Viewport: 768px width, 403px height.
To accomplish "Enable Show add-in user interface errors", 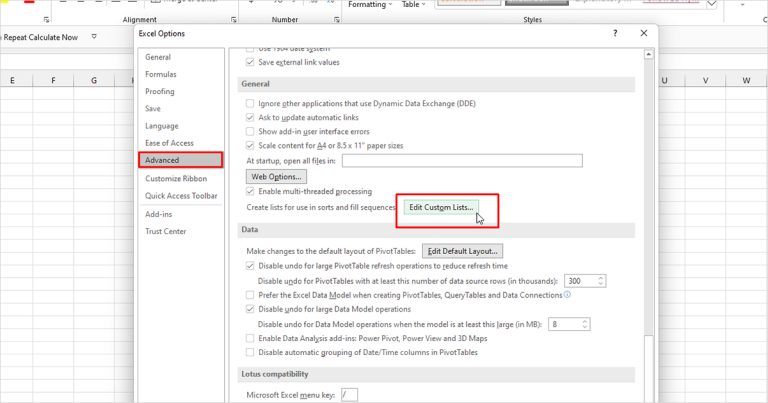I will [250, 131].
